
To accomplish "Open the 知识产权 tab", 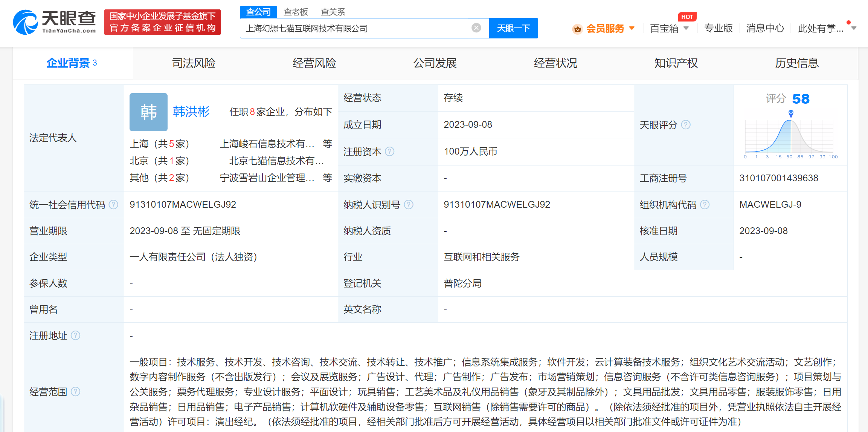I will pos(676,63).
